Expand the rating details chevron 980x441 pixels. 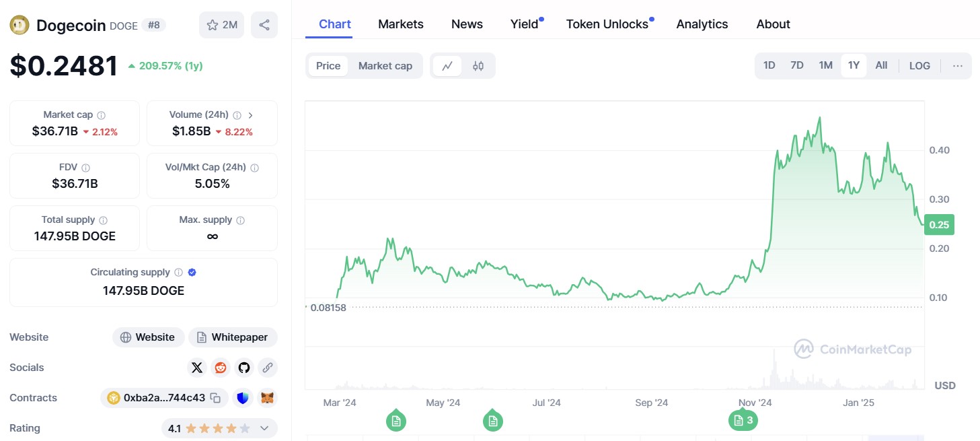point(264,428)
